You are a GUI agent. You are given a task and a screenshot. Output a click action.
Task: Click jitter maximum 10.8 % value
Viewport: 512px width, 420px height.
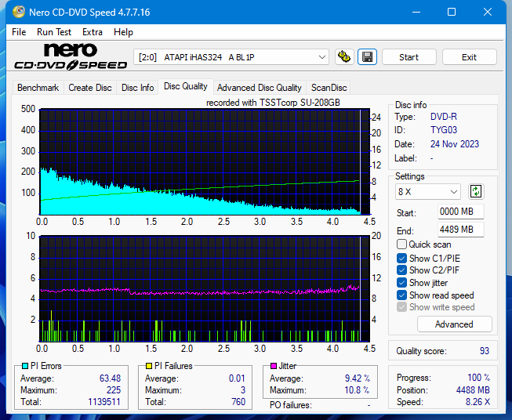357,390
